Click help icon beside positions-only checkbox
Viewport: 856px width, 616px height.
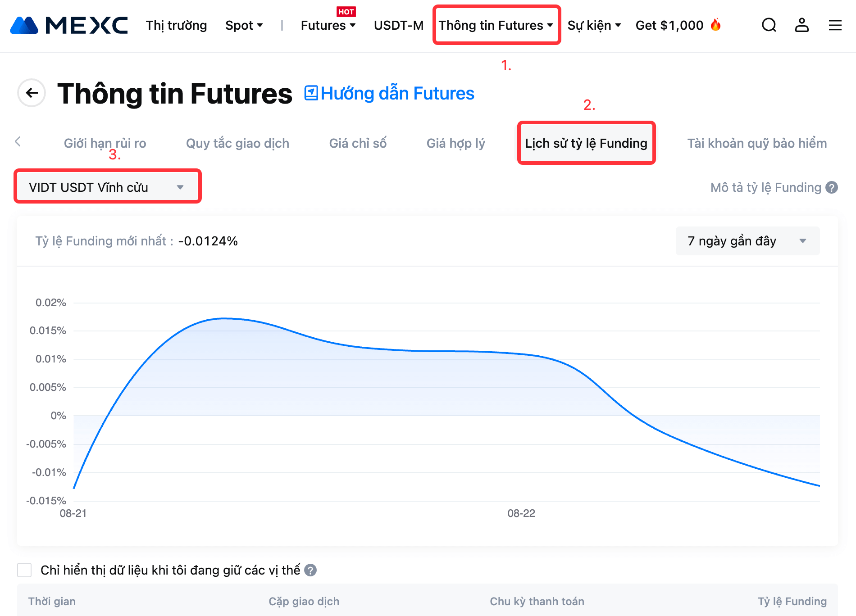(x=310, y=570)
